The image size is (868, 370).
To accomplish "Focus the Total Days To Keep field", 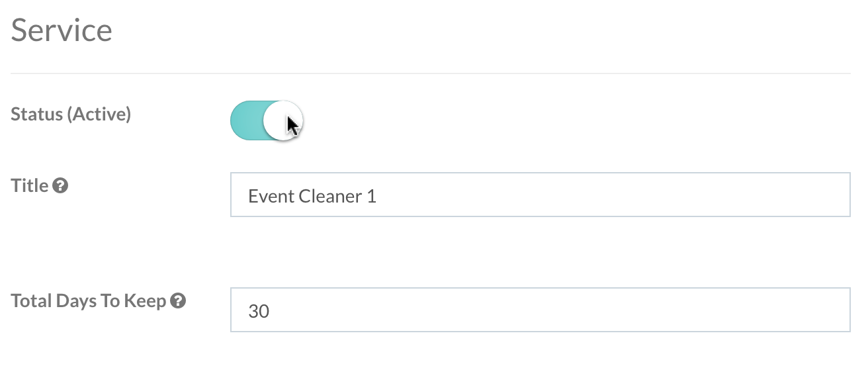I will 540,310.
